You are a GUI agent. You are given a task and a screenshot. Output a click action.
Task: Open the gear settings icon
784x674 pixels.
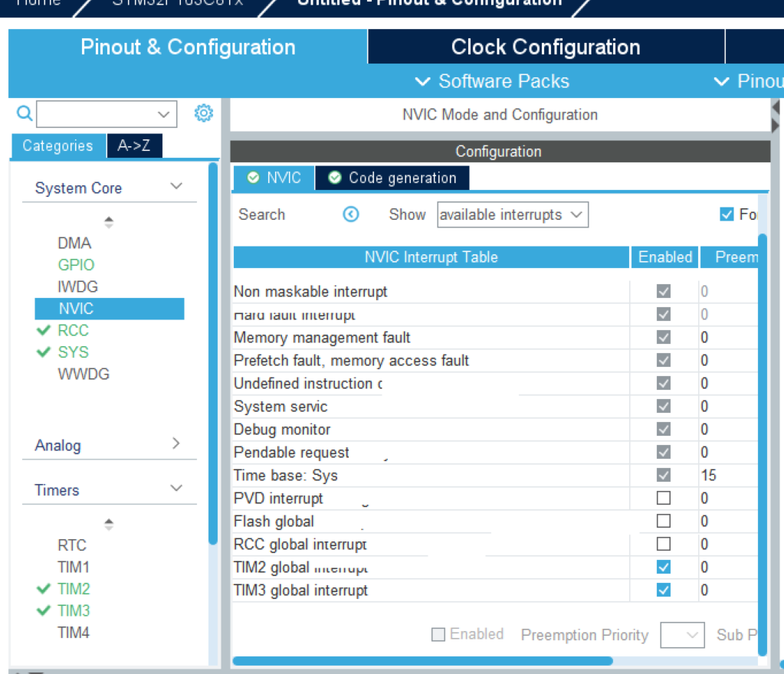[204, 113]
